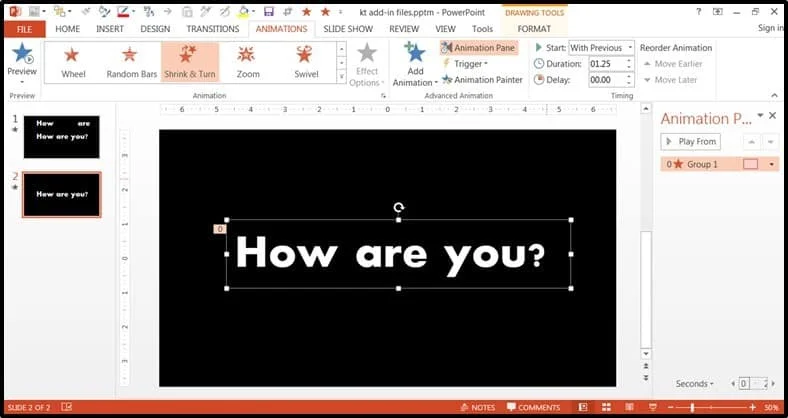The width and height of the screenshot is (788, 418).
Task: Move animation up in Animation Pane
Action: click(x=751, y=142)
